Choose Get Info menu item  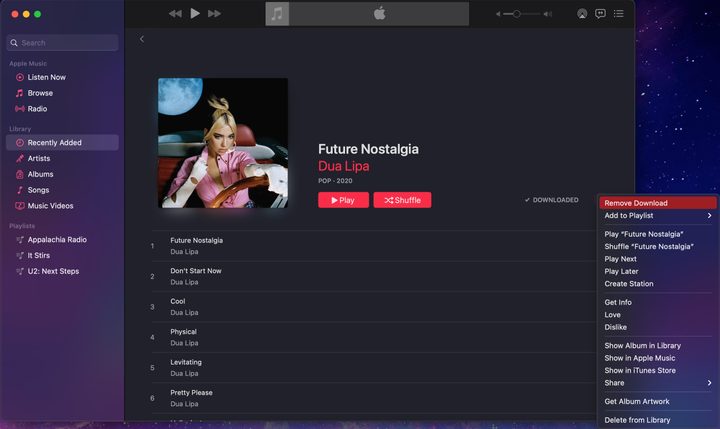(x=658, y=302)
